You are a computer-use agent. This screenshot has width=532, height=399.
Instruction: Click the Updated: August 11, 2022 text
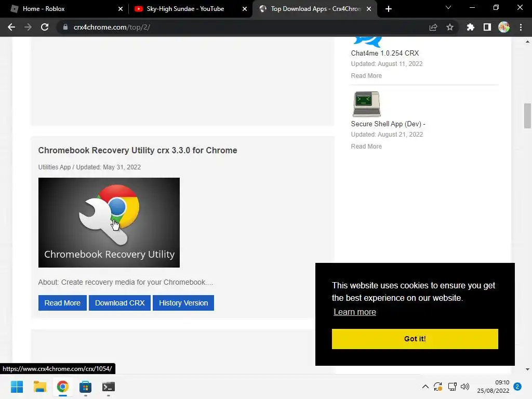[x=387, y=64]
